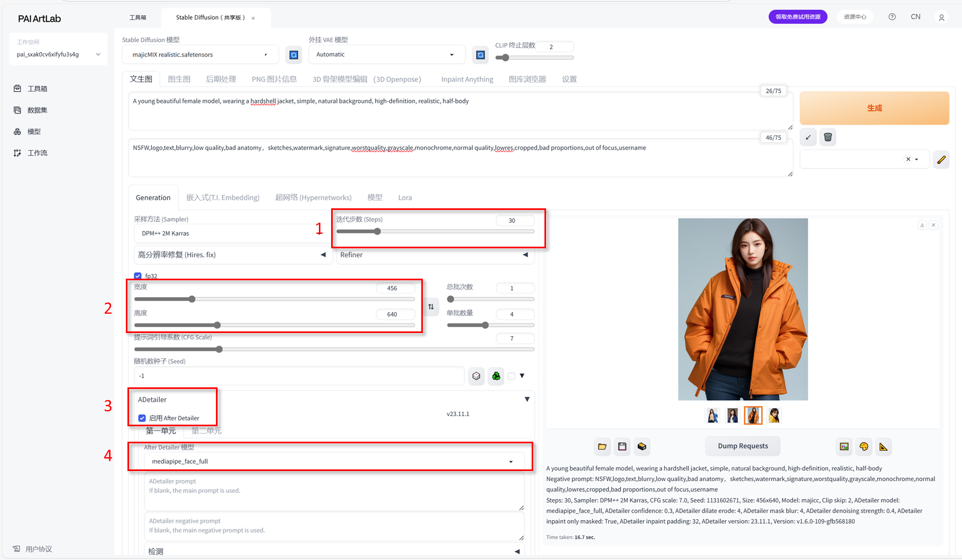The image size is (962, 560).
Task: Click the CLIP 终止层数 slider
Action: (x=534, y=58)
